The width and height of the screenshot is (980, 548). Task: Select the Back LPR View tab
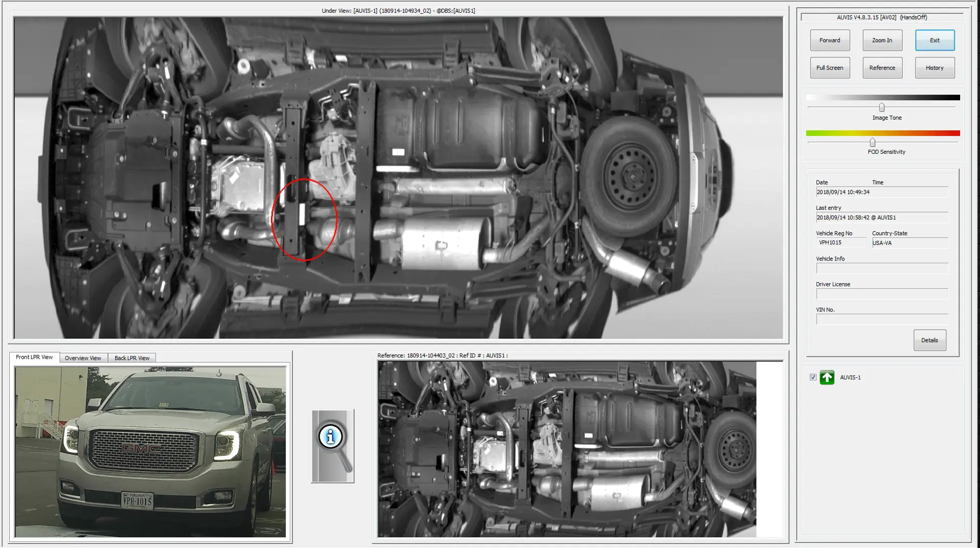[x=132, y=358]
